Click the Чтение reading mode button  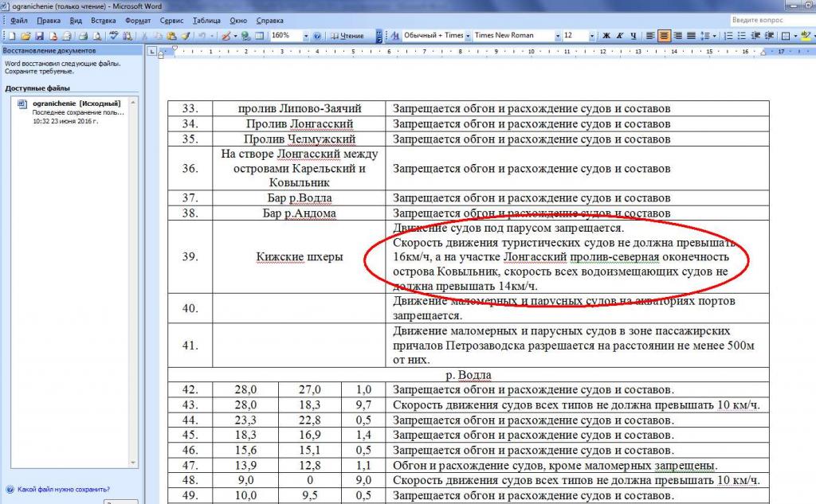[x=347, y=36]
